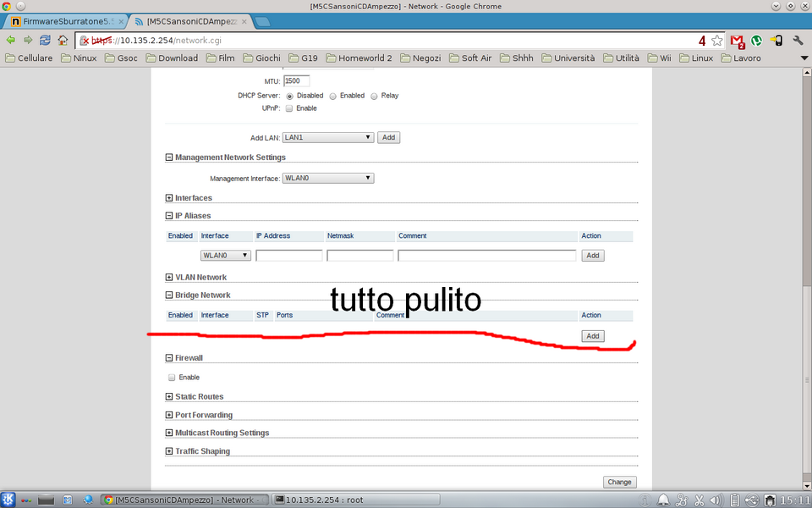812x508 pixels.
Task: Click the IP Address field in IP Aliases
Action: tap(289, 255)
